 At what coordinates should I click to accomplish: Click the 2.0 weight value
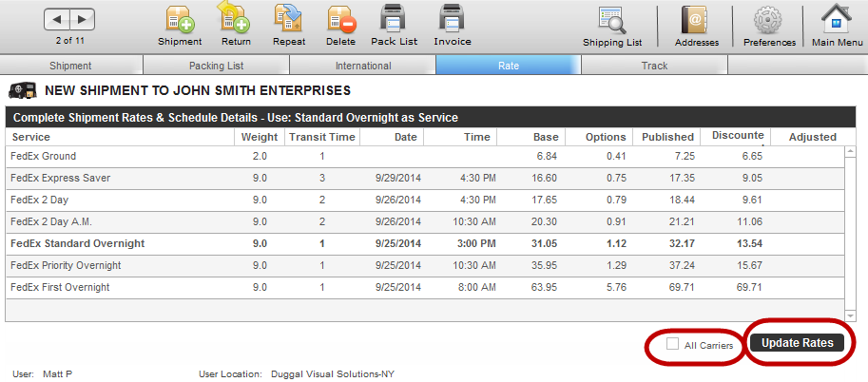point(260,156)
